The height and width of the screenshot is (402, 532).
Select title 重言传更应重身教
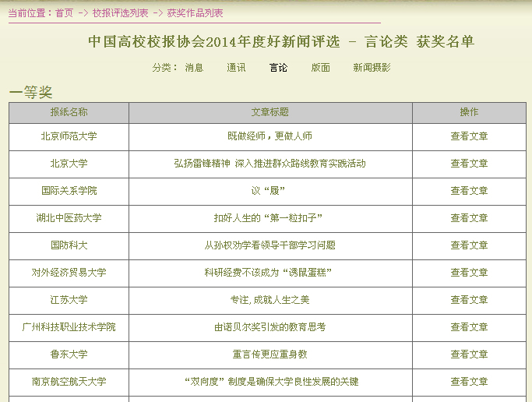pos(270,354)
